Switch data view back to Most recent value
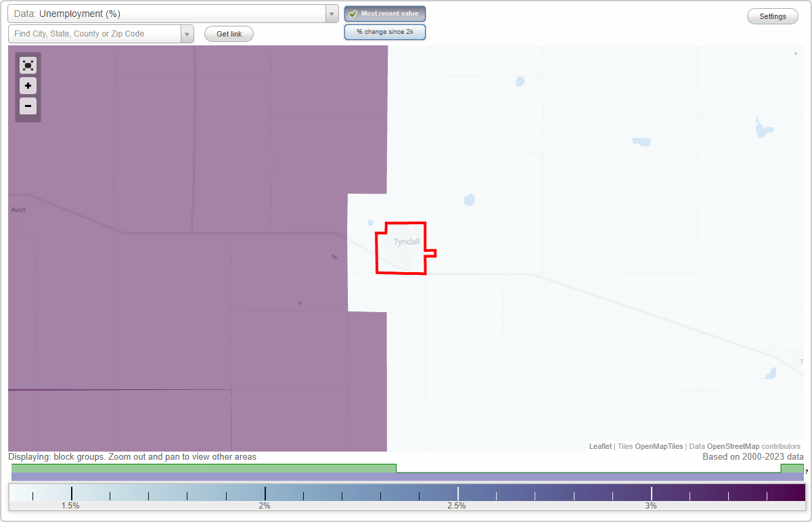 click(x=384, y=13)
